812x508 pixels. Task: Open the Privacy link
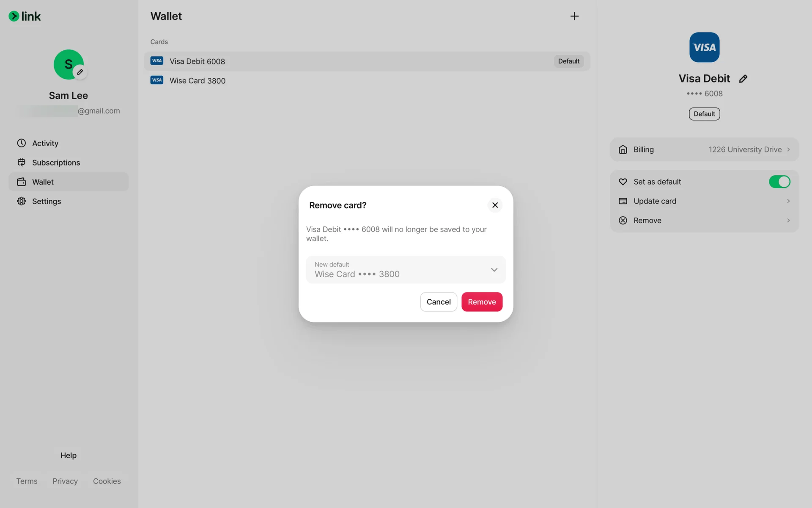[x=65, y=481]
